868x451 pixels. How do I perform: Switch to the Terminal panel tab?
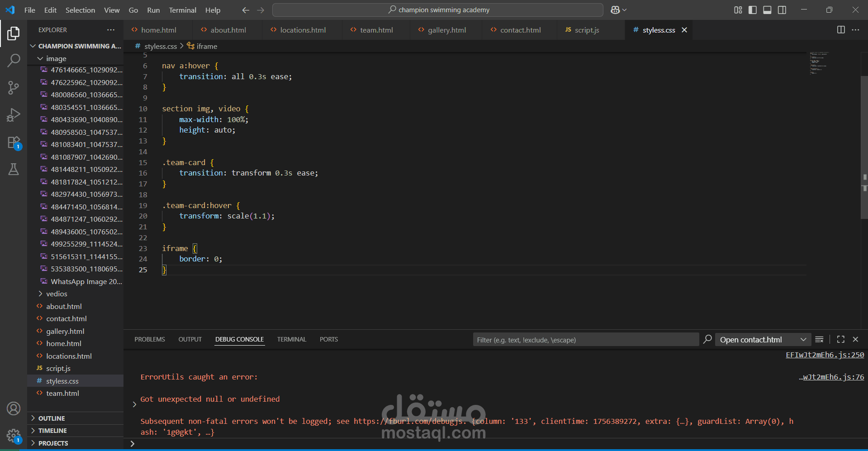(292, 339)
